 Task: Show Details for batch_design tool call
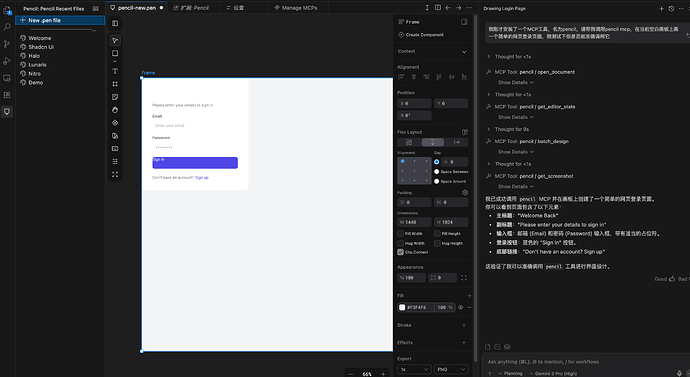[x=516, y=152]
